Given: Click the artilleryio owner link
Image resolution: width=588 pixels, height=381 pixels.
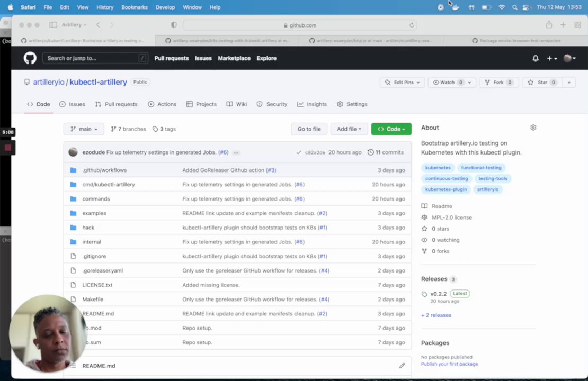Looking at the screenshot, I should point(49,82).
